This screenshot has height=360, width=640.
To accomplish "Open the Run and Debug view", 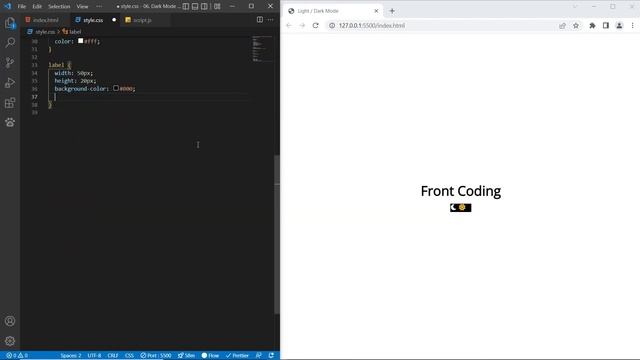I will pyautogui.click(x=10, y=82).
